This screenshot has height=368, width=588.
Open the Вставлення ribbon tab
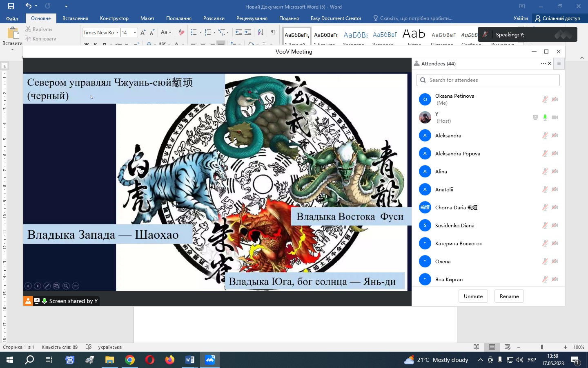[75, 18]
